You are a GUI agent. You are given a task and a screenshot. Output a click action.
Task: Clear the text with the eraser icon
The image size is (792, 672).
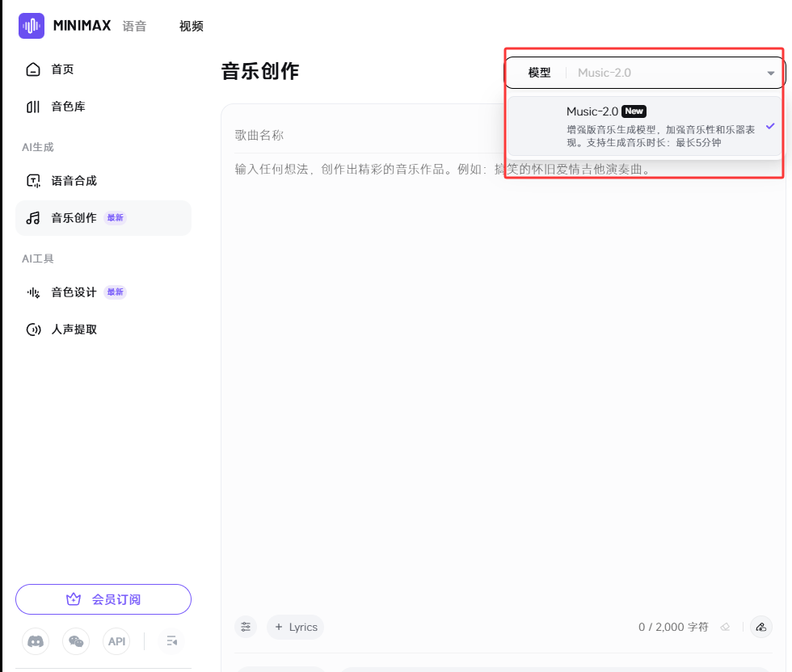tap(727, 627)
